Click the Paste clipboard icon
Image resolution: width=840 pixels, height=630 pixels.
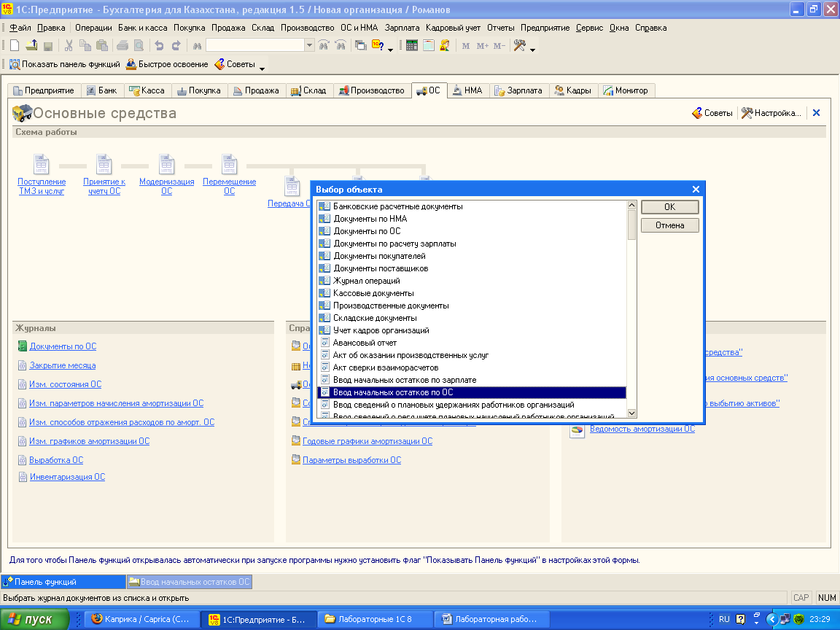point(102,46)
